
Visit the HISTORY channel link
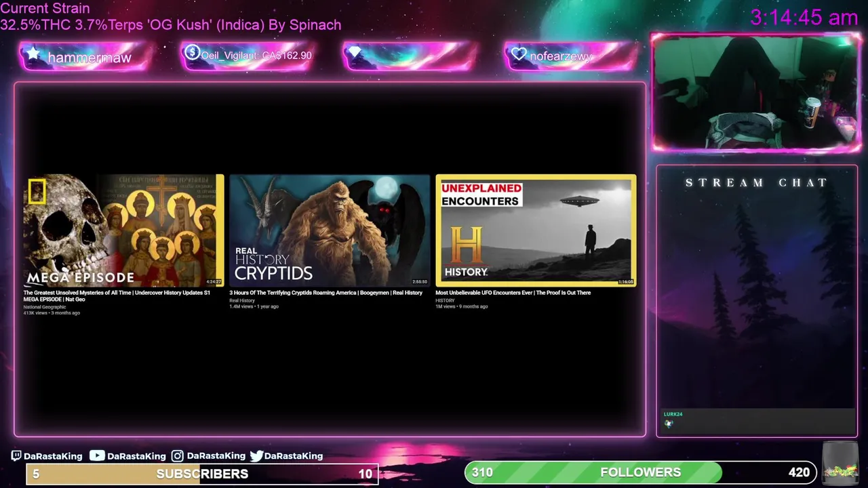click(x=445, y=300)
